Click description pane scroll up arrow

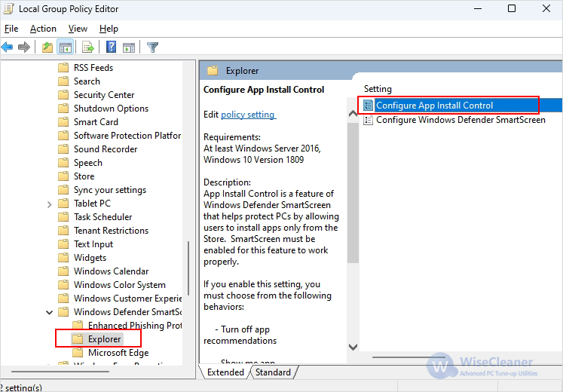point(353,113)
